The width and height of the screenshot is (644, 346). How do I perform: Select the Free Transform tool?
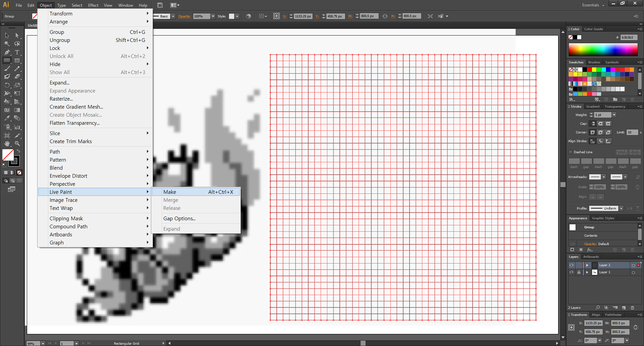(x=17, y=93)
